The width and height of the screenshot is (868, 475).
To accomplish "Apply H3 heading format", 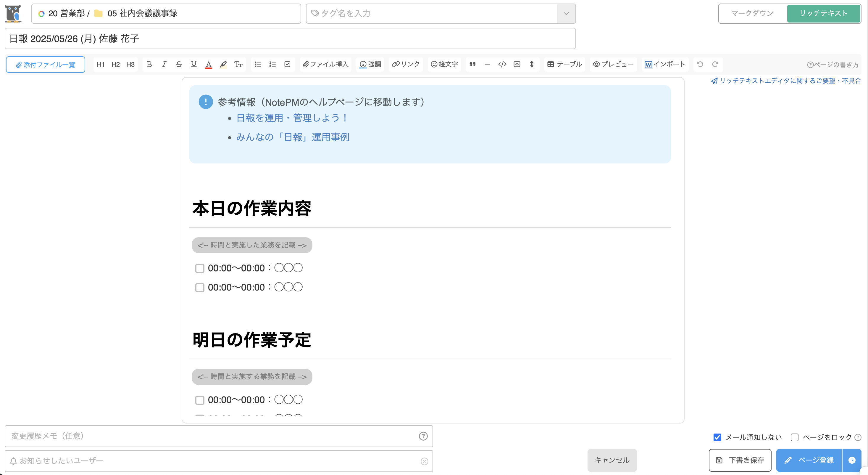I will 130,65.
